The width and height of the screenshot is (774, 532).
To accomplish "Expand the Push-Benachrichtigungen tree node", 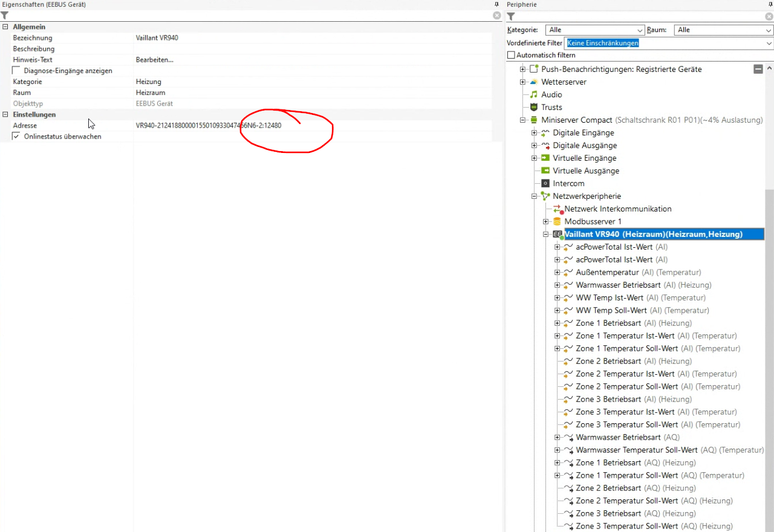I will [522, 70].
